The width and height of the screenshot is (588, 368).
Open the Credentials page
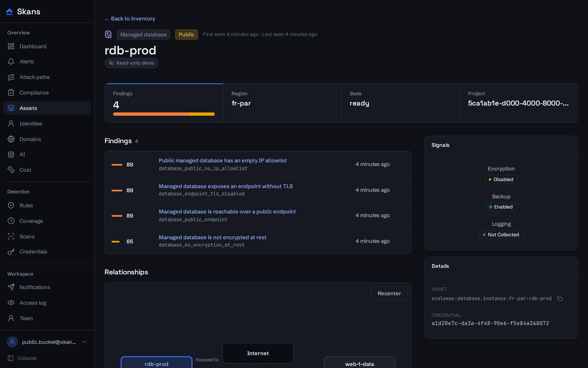coord(47,252)
